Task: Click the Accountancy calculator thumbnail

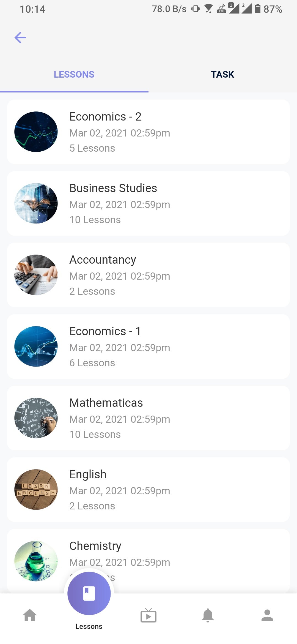Action: click(36, 275)
